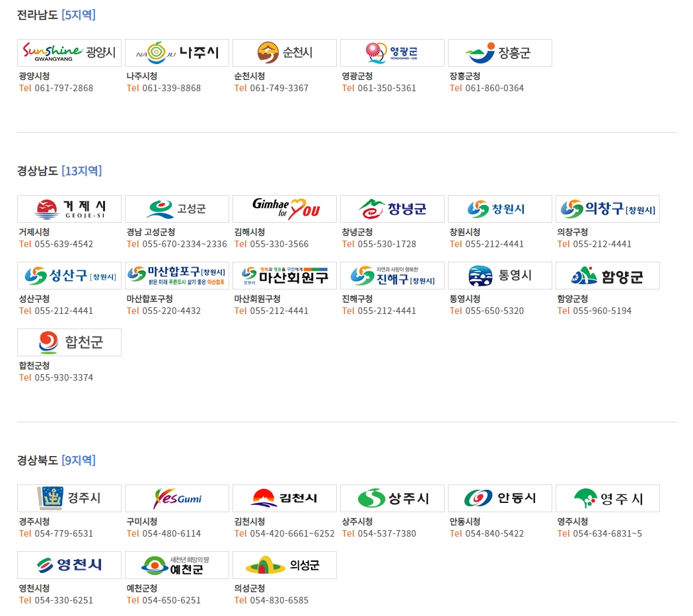Image resolution: width=693 pixels, height=616 pixels.
Task: Open the 합천군 logo banner
Action: [69, 342]
